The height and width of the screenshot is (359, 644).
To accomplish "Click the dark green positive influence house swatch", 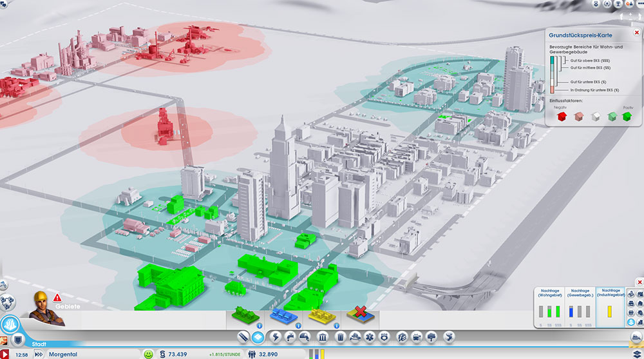I will tap(627, 117).
